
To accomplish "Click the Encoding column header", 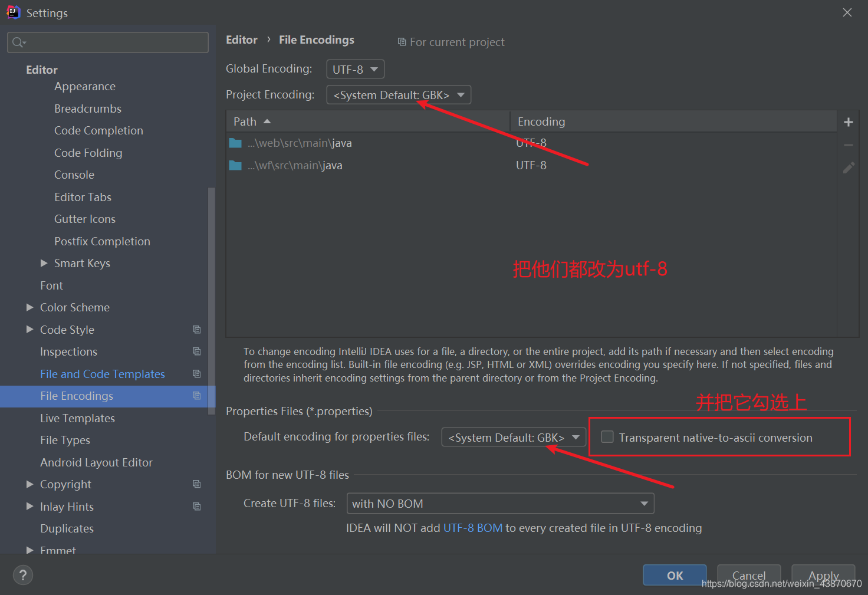I will click(x=673, y=121).
